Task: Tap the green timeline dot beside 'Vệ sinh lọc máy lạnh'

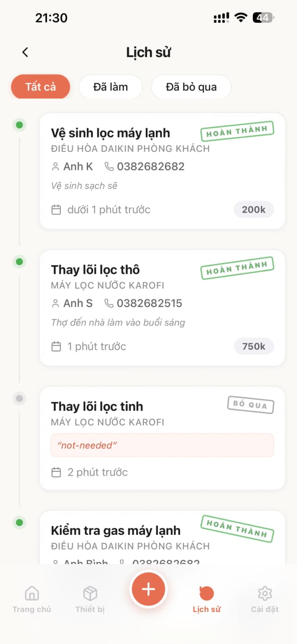Action: pos(19,125)
